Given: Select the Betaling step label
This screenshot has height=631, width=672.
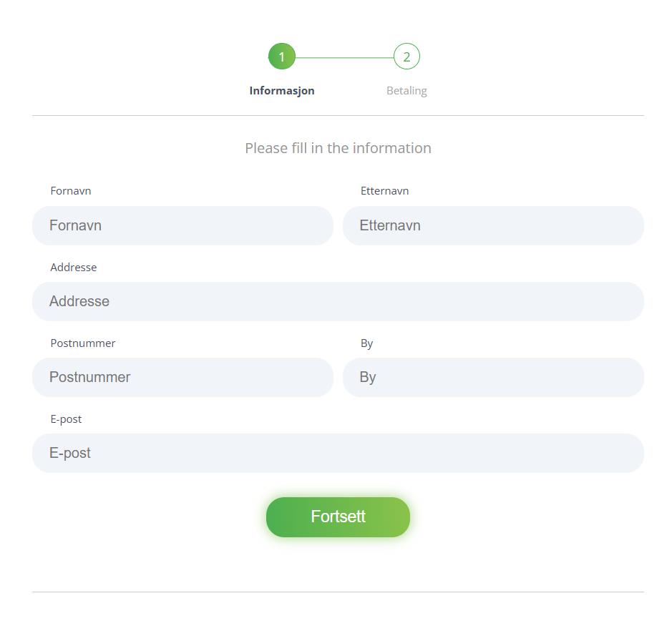Looking at the screenshot, I should coord(406,91).
